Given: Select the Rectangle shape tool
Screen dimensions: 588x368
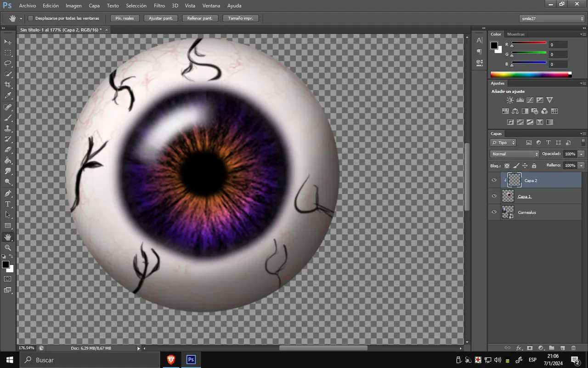Looking at the screenshot, I should (x=8, y=225).
